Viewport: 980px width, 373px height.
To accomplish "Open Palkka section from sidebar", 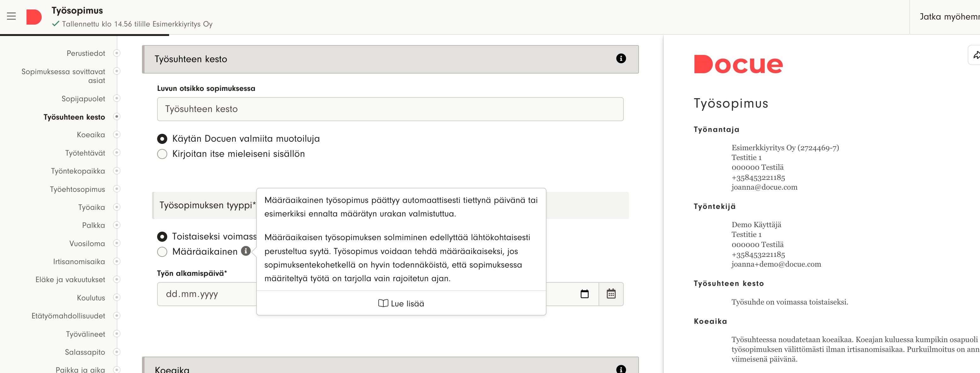I will pos(93,225).
